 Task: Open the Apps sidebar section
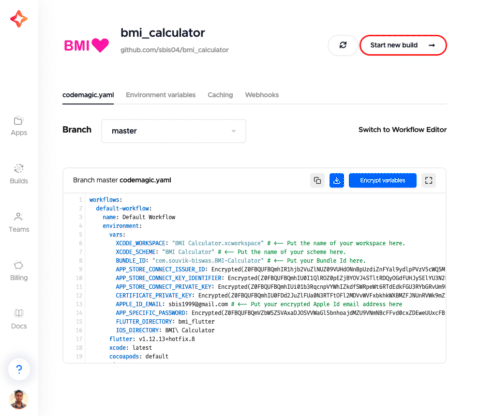point(19,126)
